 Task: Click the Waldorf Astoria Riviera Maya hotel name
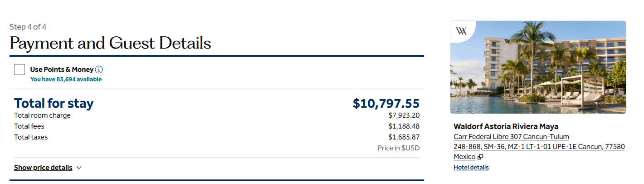pos(506,126)
